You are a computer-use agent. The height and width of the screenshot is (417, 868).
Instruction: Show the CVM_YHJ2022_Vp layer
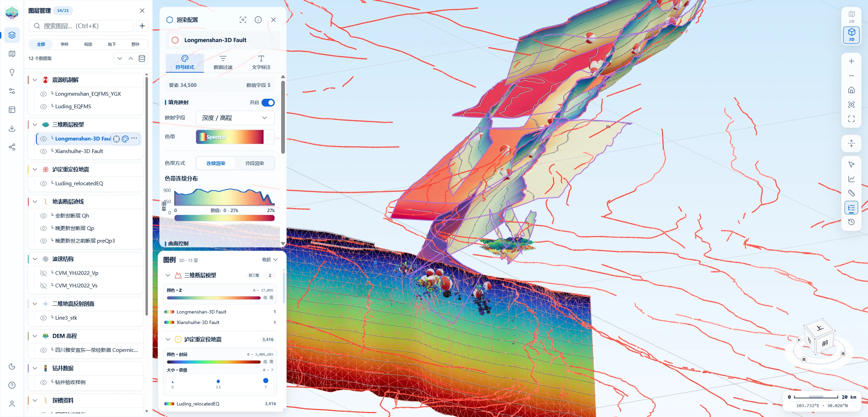(x=43, y=273)
